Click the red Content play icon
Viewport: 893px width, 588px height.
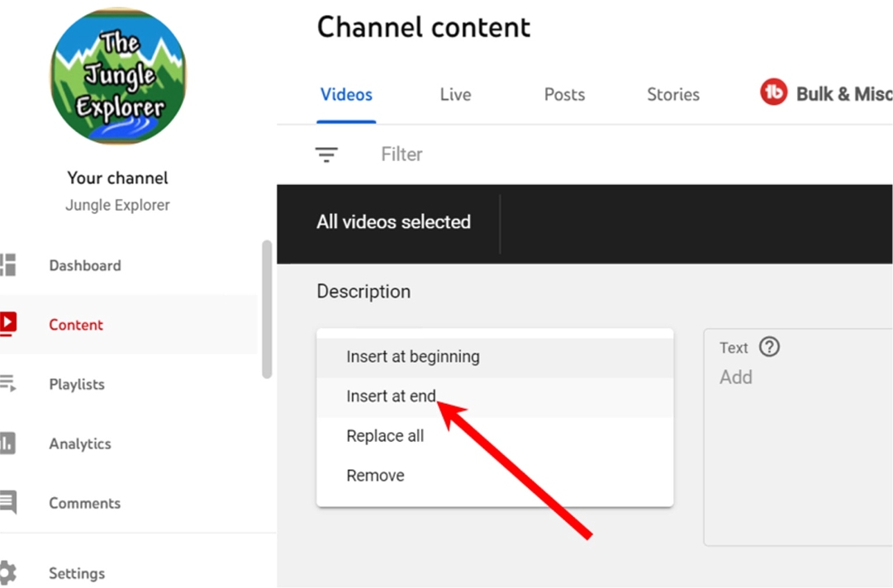(x=8, y=324)
